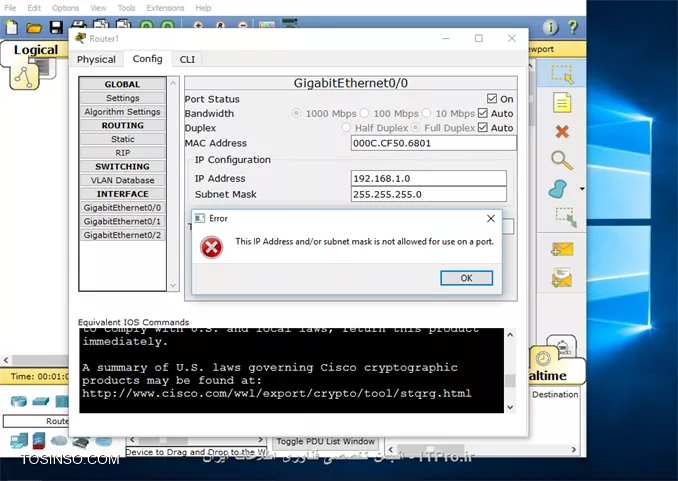Screen dimensions: 678x481
Task: Pick the Place Note tool
Action: tap(562, 103)
